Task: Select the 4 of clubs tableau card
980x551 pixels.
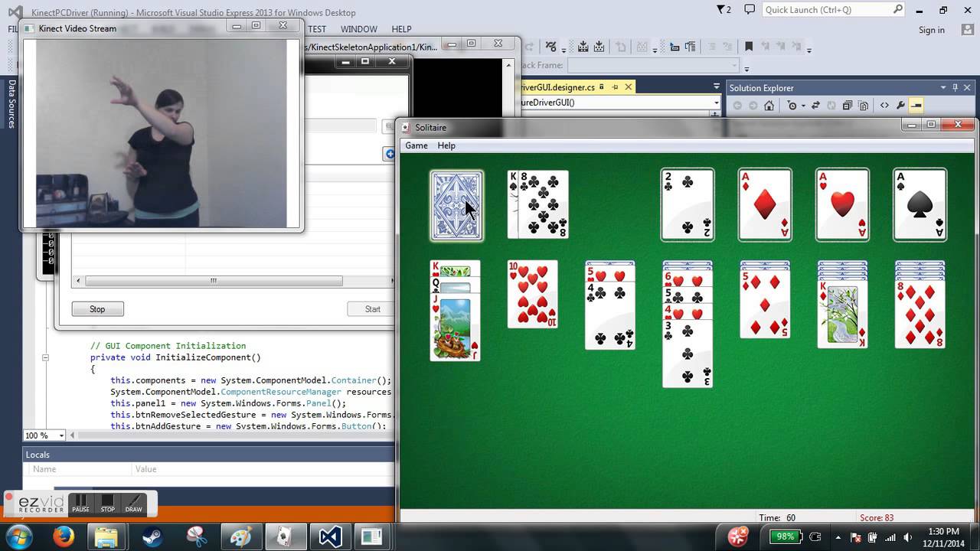Action: tap(610, 315)
